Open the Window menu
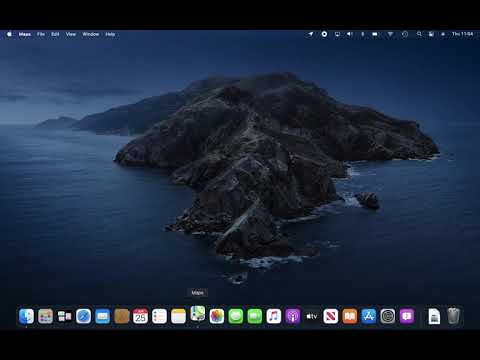The width and height of the screenshot is (480, 360). point(91,34)
